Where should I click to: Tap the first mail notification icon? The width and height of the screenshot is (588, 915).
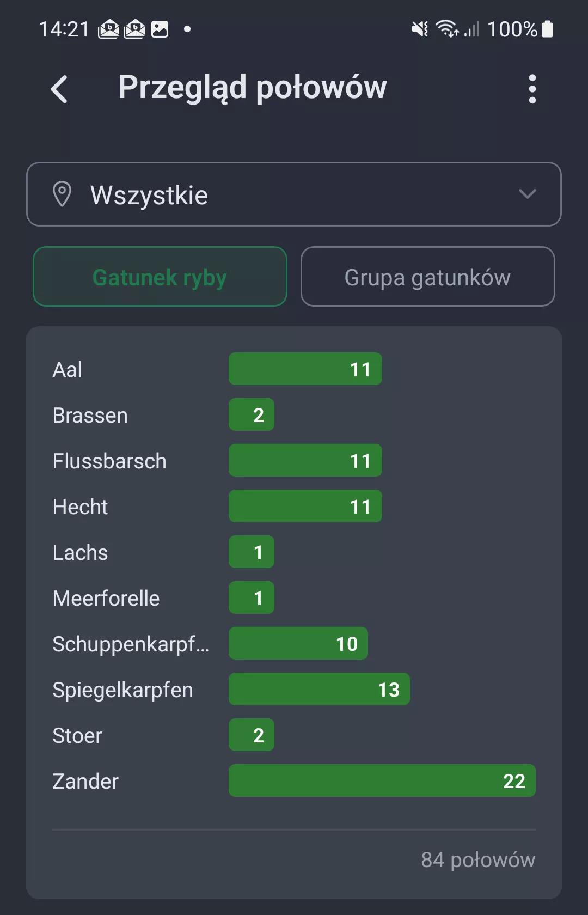click(109, 29)
